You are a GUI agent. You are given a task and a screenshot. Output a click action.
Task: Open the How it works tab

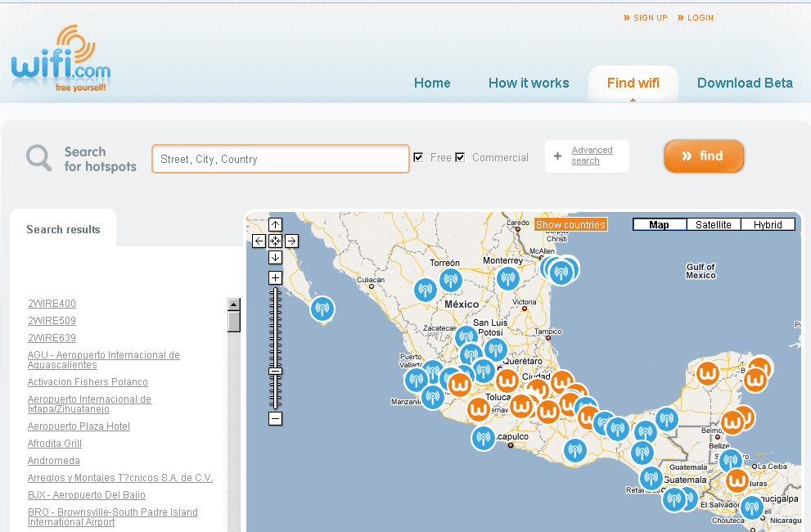(x=529, y=83)
